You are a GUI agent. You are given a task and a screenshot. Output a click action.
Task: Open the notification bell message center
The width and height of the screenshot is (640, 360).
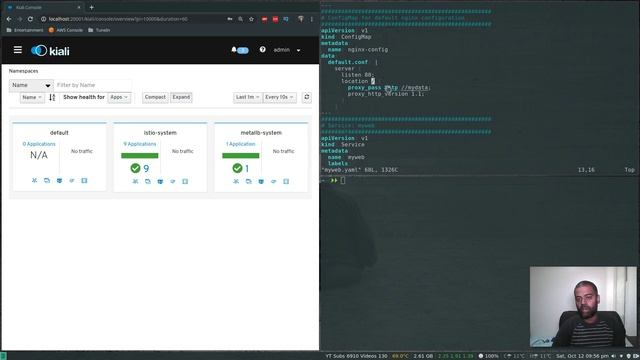point(240,50)
